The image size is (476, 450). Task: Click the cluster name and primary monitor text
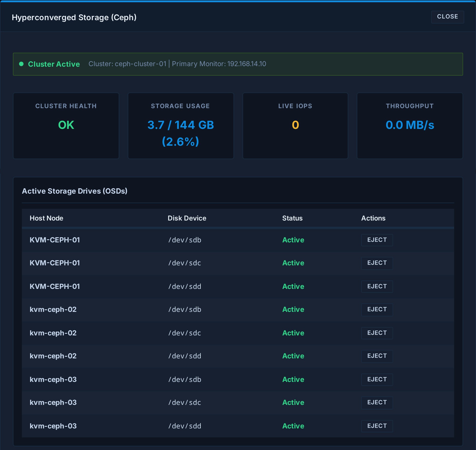point(177,64)
